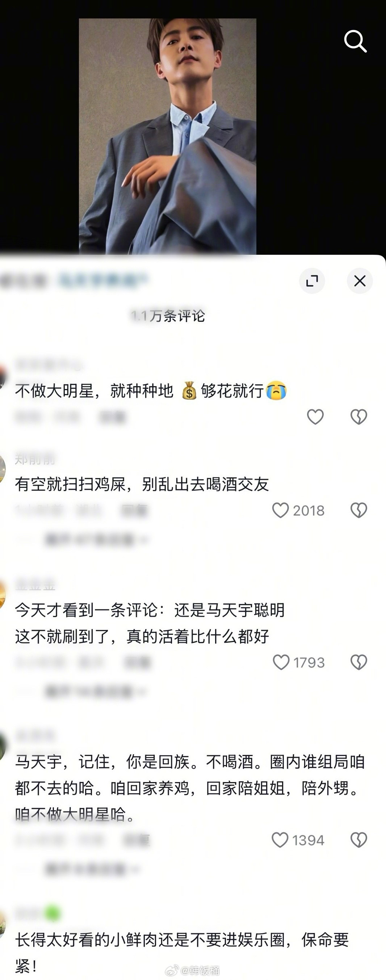Viewport: 386px width, 980px height.
Task: Reply to the 不做大明星 comment
Action: [112, 417]
